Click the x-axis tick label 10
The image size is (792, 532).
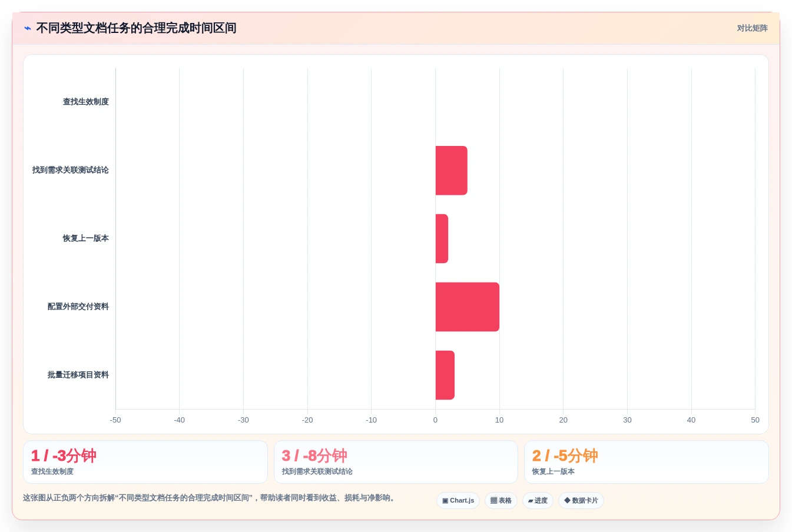coord(499,420)
